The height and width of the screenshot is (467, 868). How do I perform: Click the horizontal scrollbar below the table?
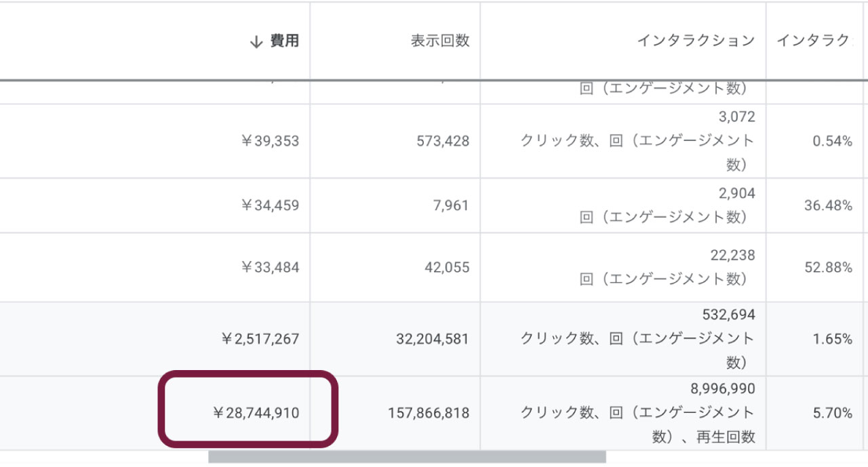pos(406,457)
